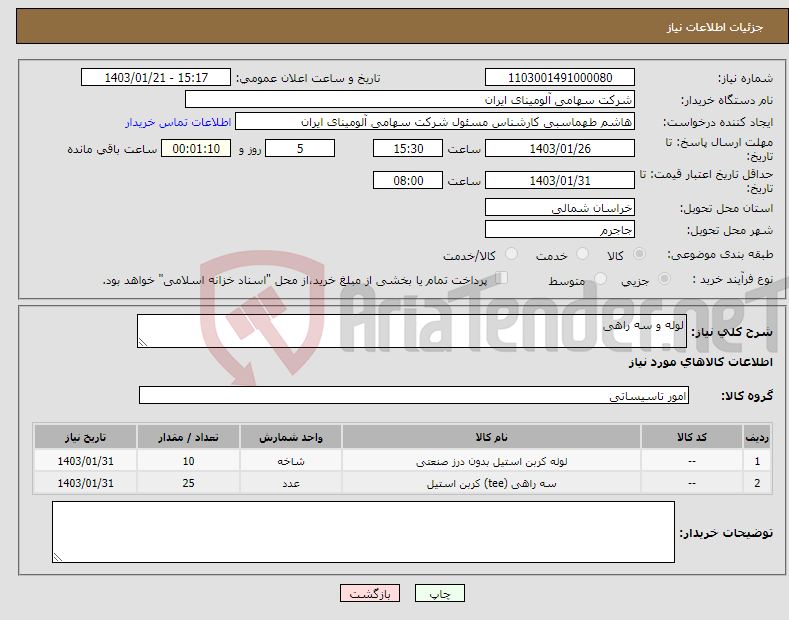
Task: Click the quantity cell 10
Action: pos(188,461)
